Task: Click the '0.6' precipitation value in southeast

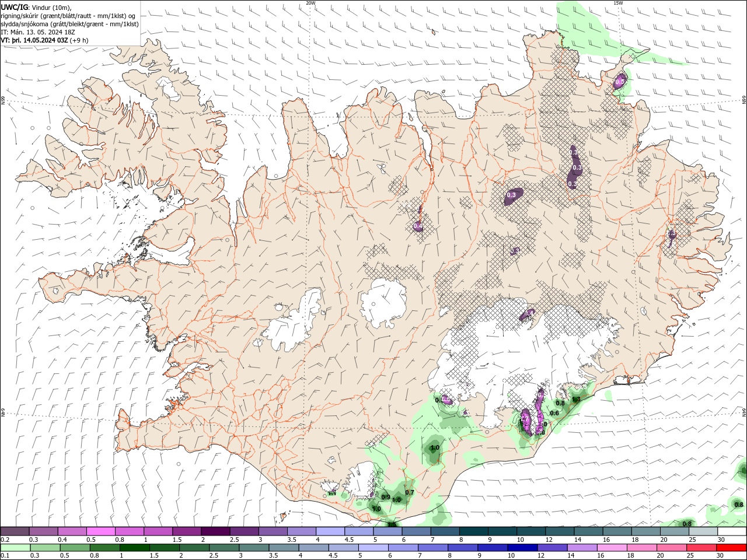Action: click(554, 413)
